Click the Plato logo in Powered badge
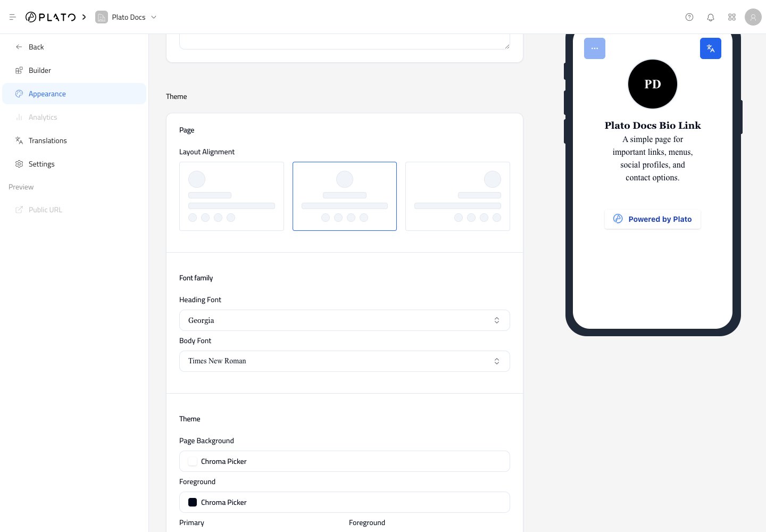 pos(618,219)
